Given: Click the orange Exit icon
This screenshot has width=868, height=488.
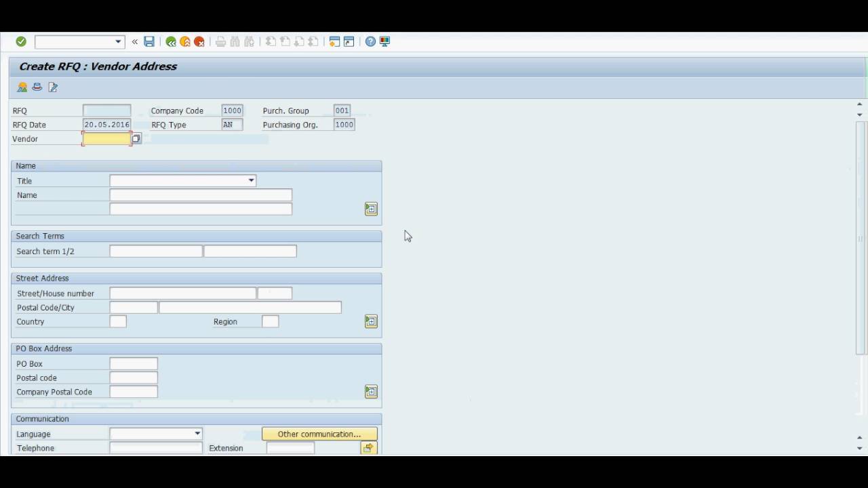Looking at the screenshot, I should 185,42.
